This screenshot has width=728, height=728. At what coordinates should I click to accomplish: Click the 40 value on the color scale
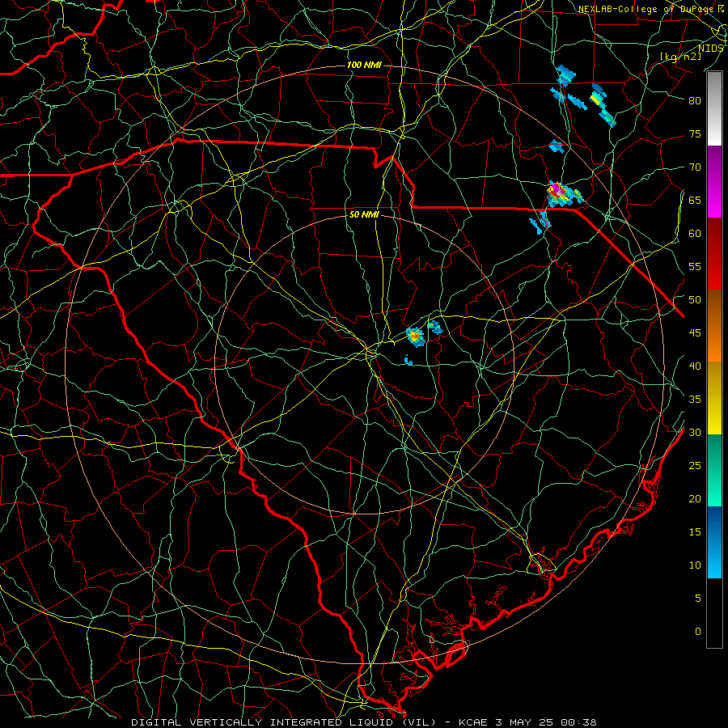click(x=695, y=366)
